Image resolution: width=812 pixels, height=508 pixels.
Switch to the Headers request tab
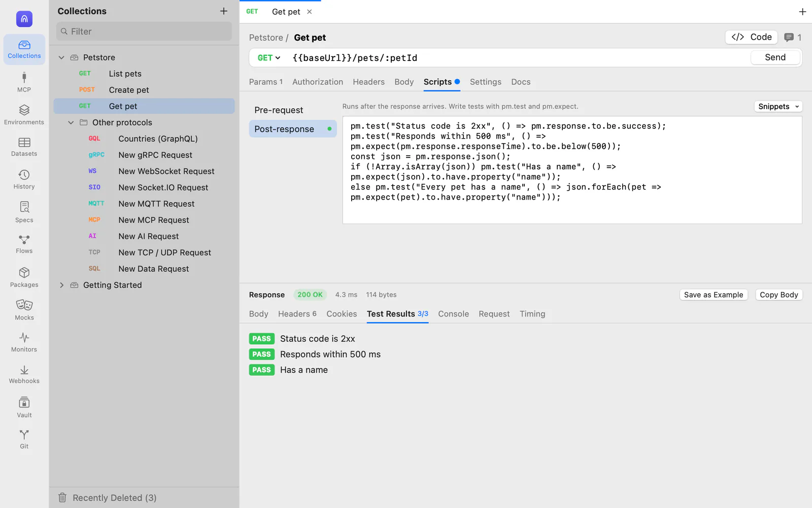[369, 82]
